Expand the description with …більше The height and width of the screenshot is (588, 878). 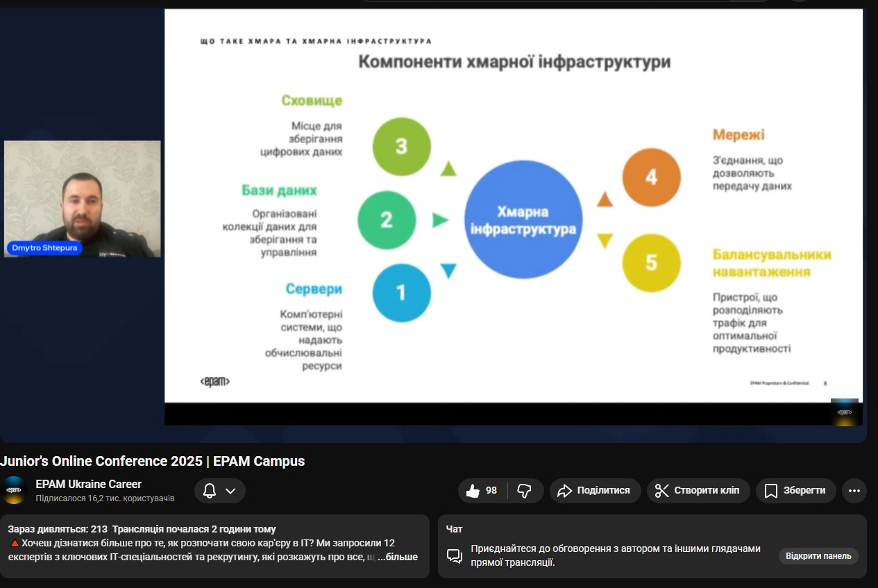398,557
